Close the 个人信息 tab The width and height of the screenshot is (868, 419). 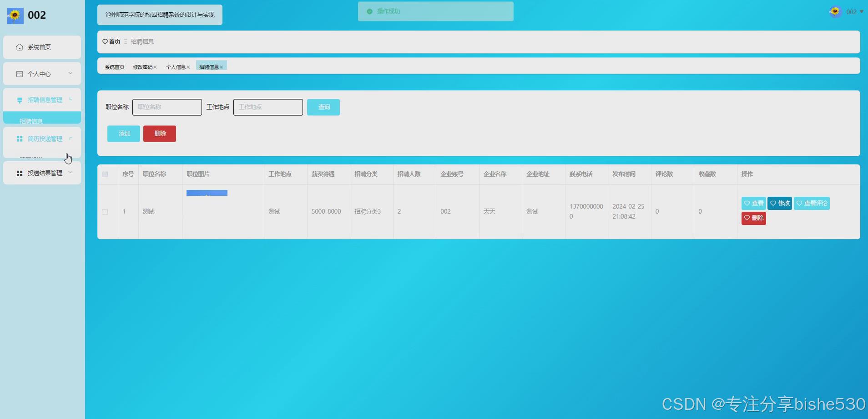click(x=188, y=67)
